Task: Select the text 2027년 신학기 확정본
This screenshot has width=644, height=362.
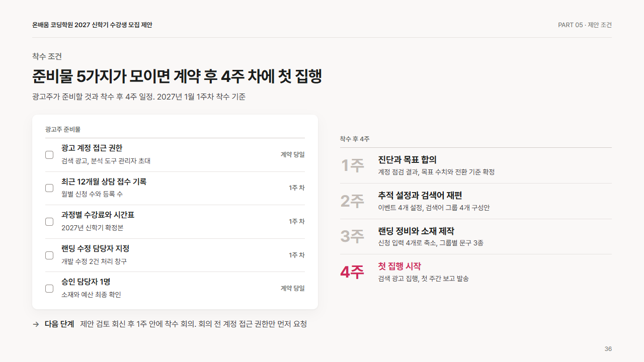Action: [x=93, y=228]
